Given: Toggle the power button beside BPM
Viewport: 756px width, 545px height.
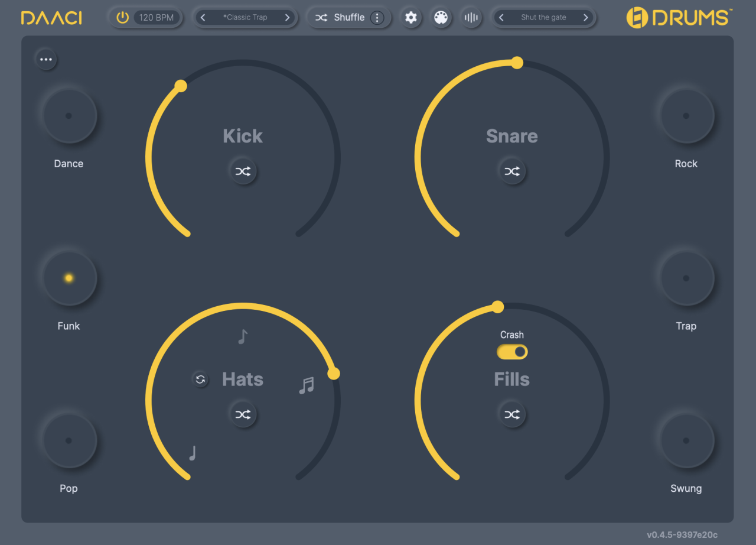Looking at the screenshot, I should click(122, 18).
